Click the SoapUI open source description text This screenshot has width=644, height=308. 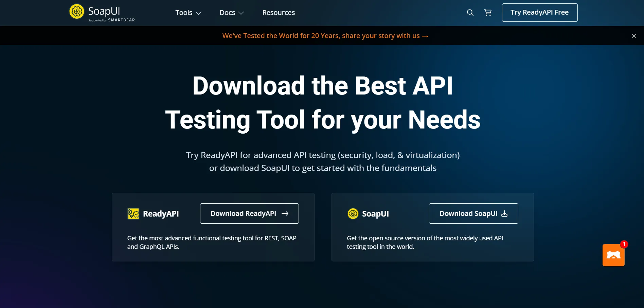point(425,242)
